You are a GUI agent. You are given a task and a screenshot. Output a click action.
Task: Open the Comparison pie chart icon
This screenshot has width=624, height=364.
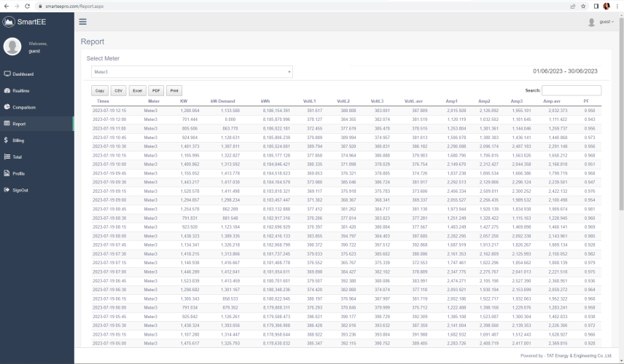click(x=7, y=107)
